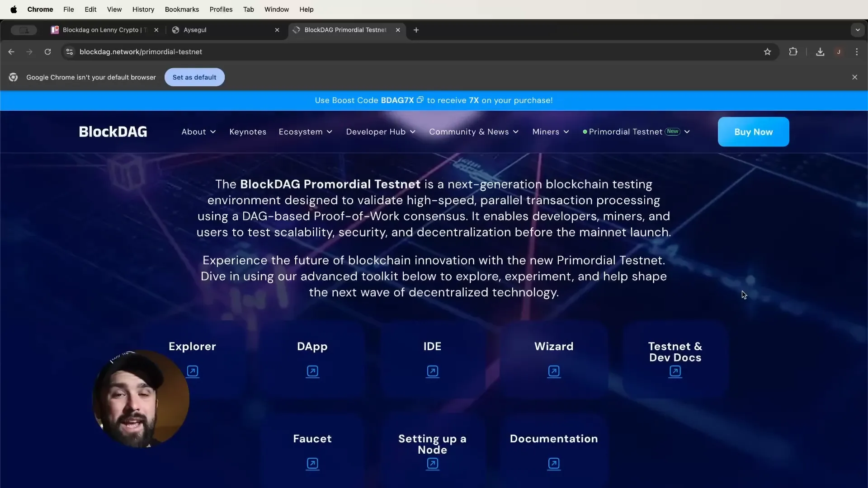Copy the BDAG7X boost code icon
Image resolution: width=868 pixels, height=488 pixels.
coord(420,100)
